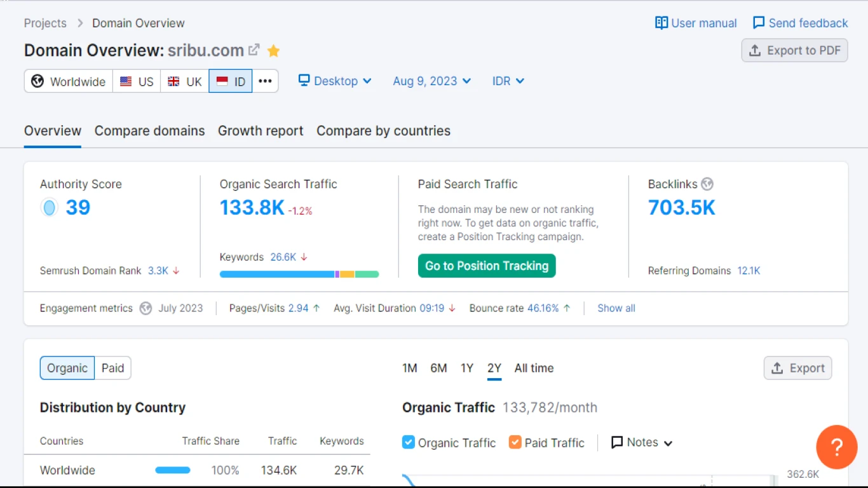Select the 1Y time range
This screenshot has height=488, width=868.
point(467,368)
